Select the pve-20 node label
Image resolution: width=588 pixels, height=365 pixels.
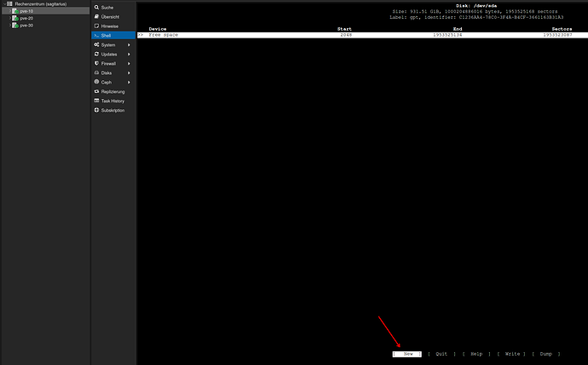[26, 18]
